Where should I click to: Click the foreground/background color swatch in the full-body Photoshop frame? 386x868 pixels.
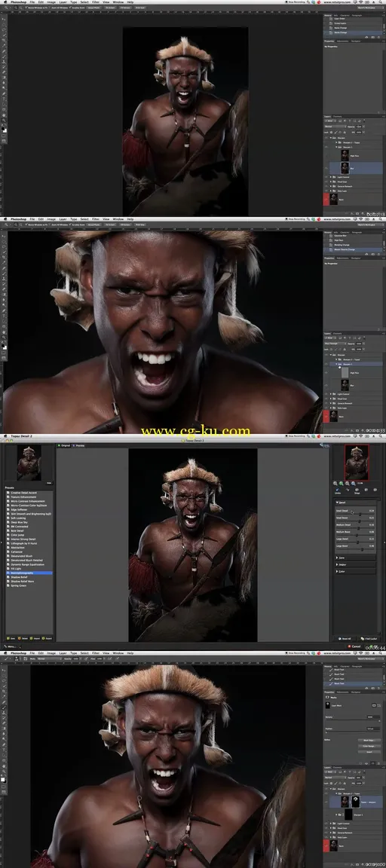coord(4,130)
